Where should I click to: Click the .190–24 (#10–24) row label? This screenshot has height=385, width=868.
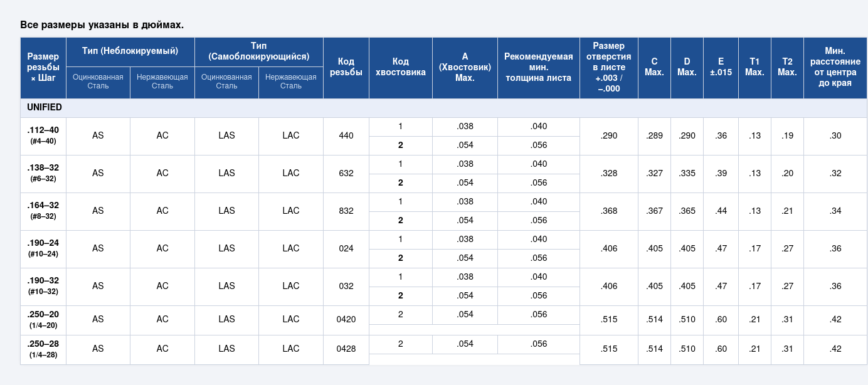[x=43, y=249]
